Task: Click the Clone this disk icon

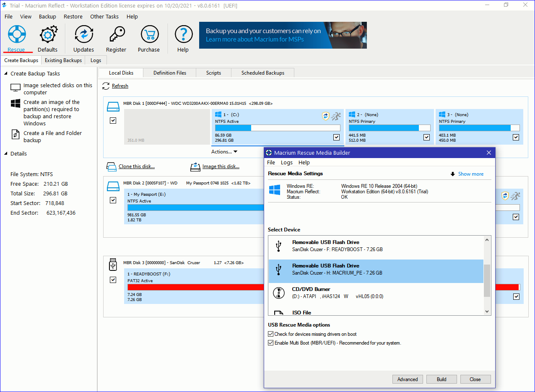Action: pyautogui.click(x=112, y=167)
